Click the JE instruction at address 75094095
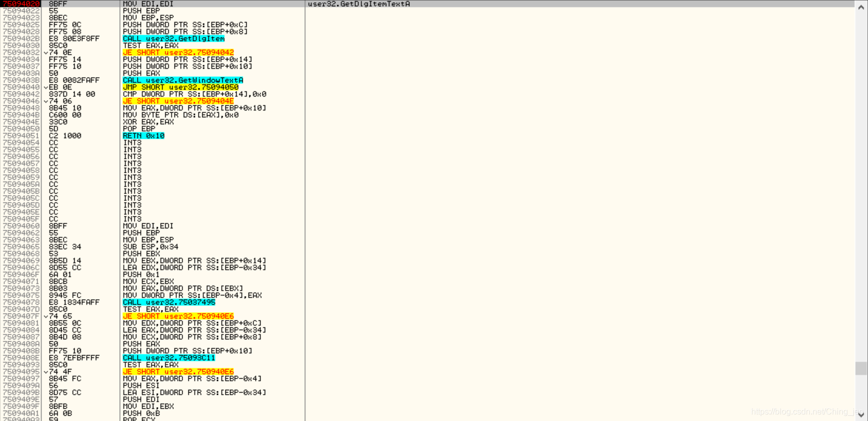Viewport: 868px width, 421px height. (x=178, y=372)
